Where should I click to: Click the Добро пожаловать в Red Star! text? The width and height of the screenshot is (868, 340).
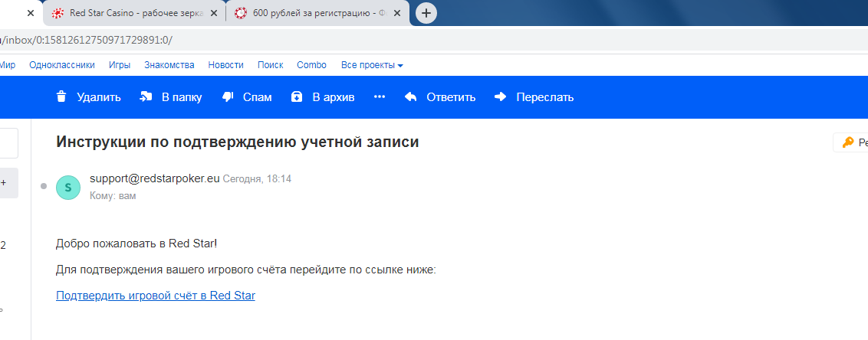(136, 244)
